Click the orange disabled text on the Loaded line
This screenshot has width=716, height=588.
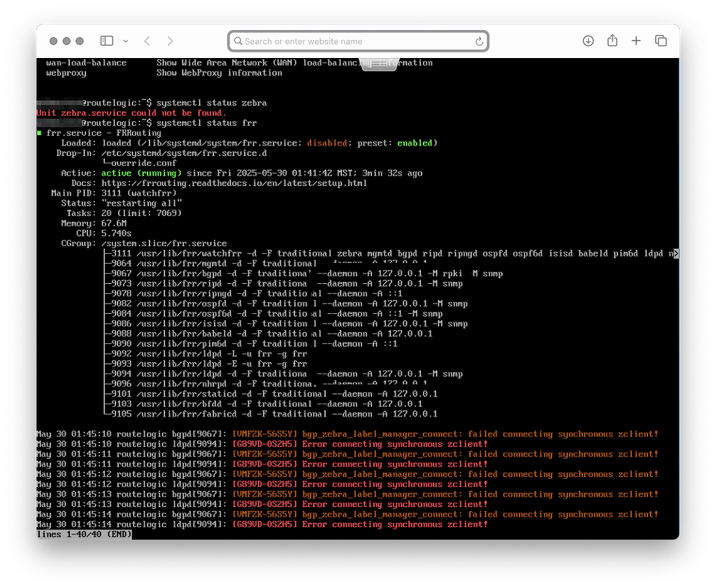[x=328, y=143]
